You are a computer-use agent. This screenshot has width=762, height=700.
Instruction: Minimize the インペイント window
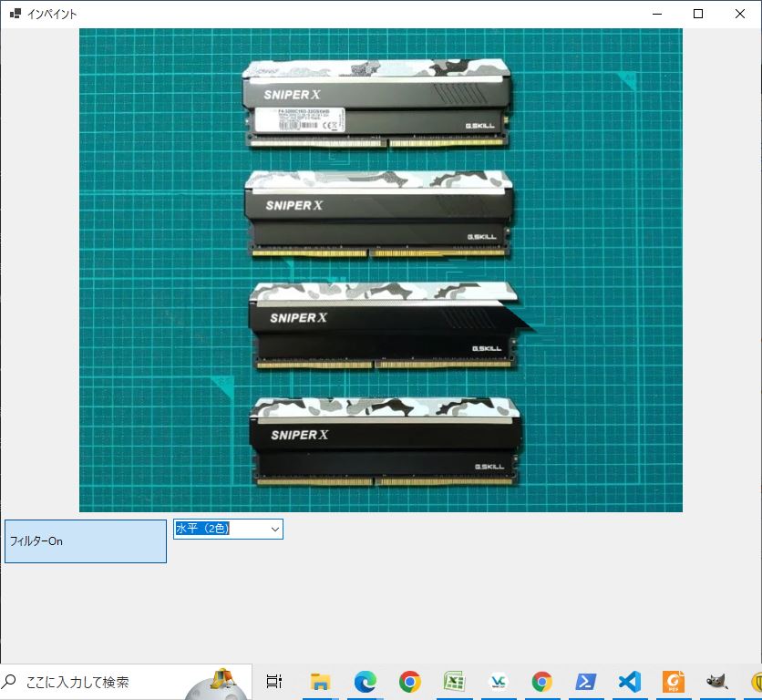pos(657,14)
